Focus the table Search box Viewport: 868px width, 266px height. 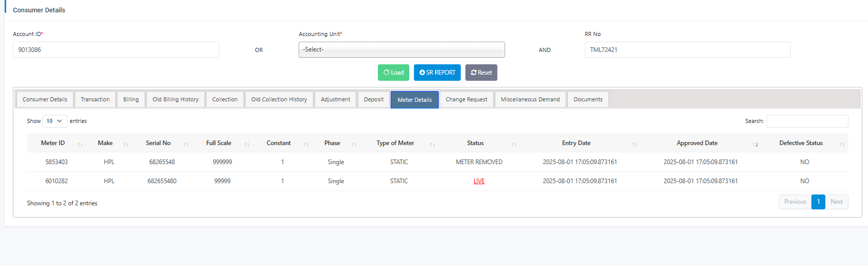[x=807, y=121]
